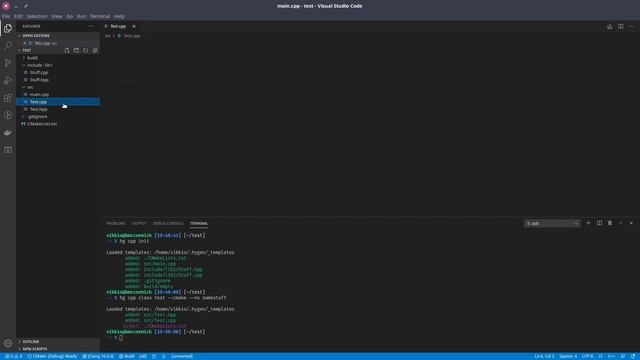Click the Build button in status bar
This screenshot has height=360, width=640.
(127, 356)
